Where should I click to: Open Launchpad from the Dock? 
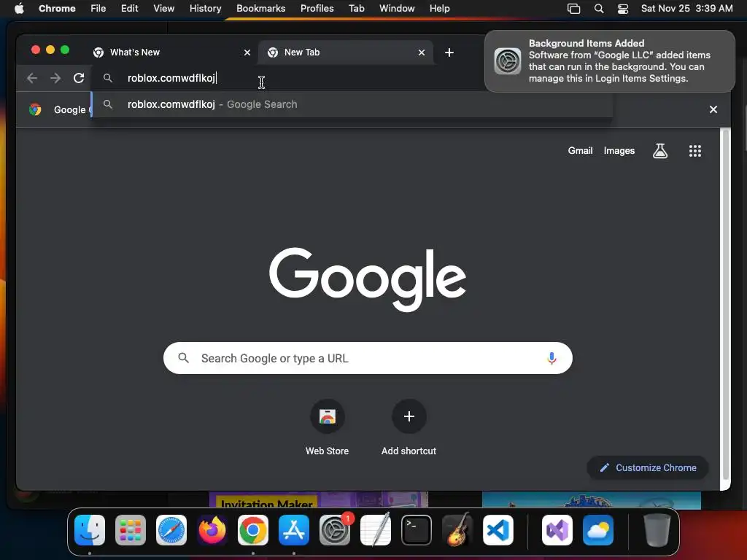click(131, 530)
